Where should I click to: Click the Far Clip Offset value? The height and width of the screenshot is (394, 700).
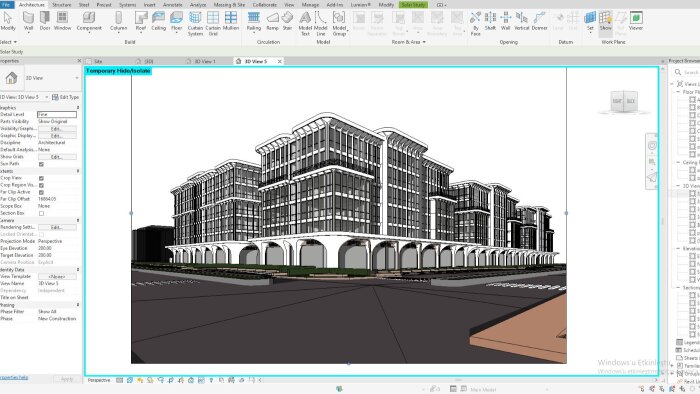pyautogui.click(x=57, y=199)
